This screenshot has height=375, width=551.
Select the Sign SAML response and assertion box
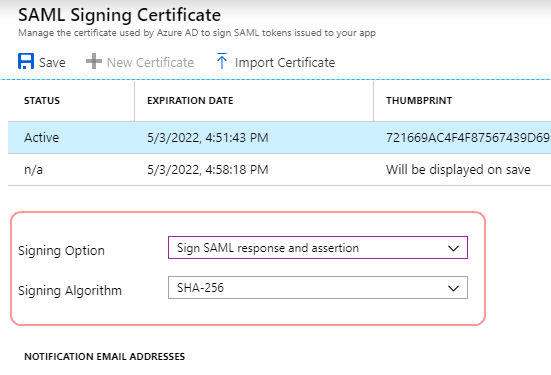[318, 248]
